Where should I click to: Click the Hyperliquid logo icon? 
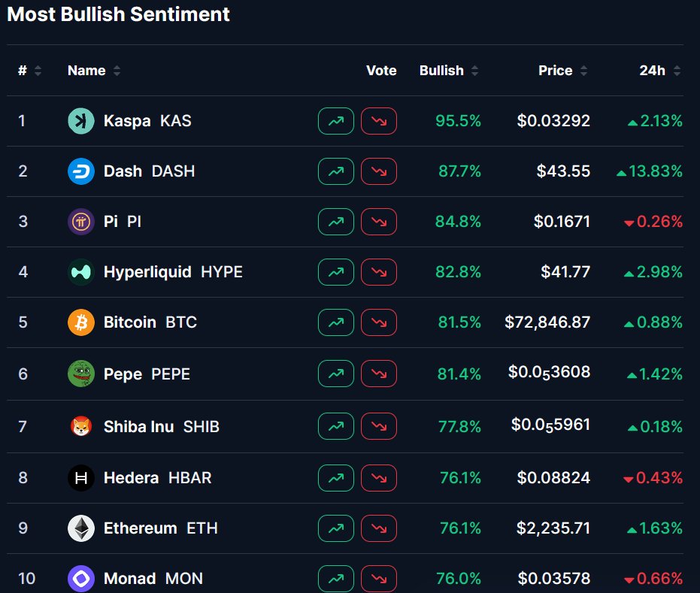[81, 272]
